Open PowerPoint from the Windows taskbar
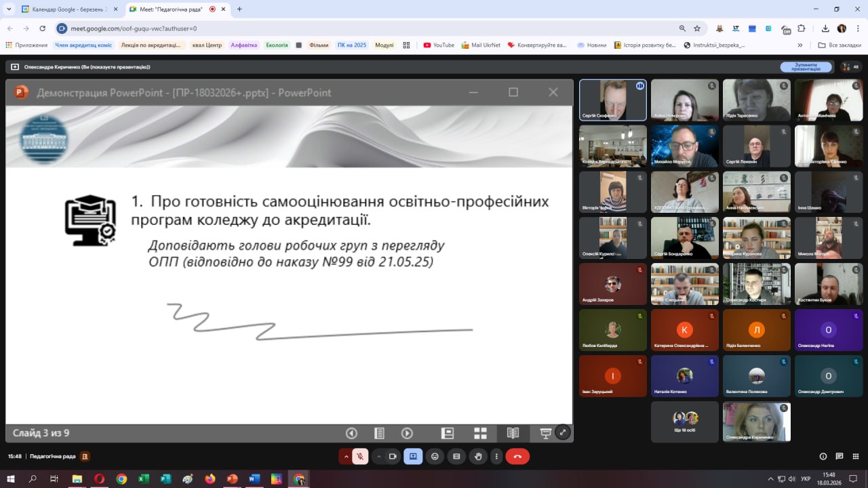 (232, 479)
